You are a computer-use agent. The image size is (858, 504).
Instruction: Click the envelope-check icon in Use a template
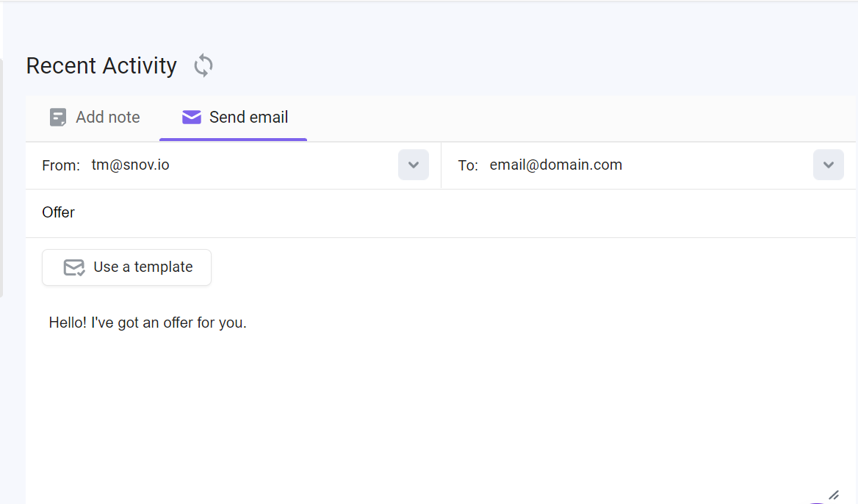click(x=74, y=267)
